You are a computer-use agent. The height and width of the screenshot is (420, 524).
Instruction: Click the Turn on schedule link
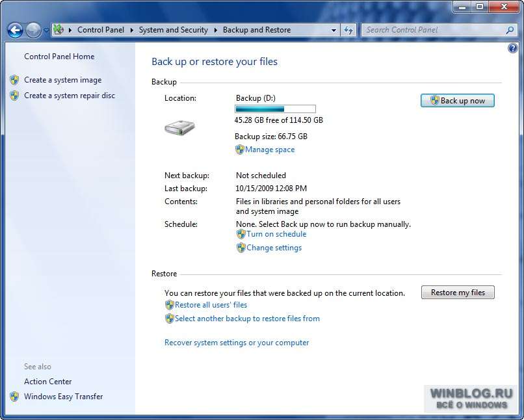[276, 234]
